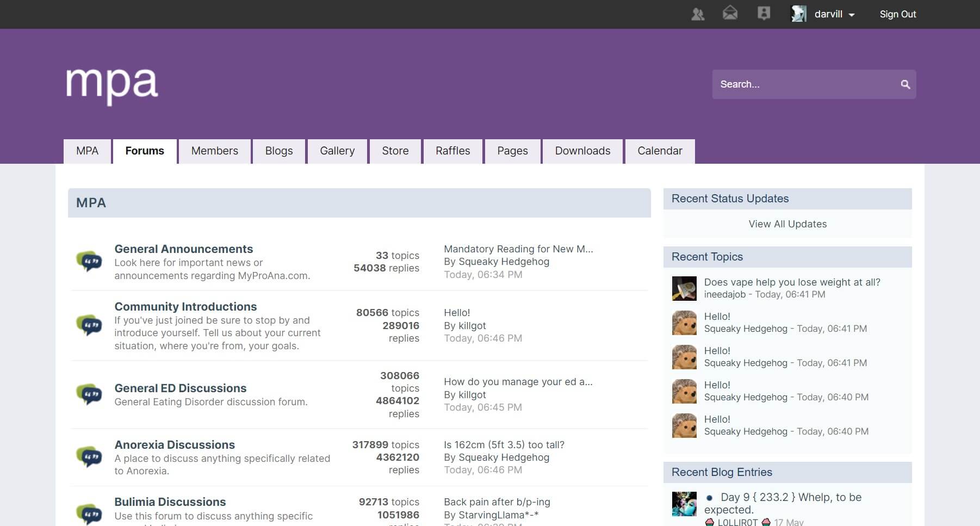Click "317899 topics" count text
980x526 pixels.
coord(386,445)
